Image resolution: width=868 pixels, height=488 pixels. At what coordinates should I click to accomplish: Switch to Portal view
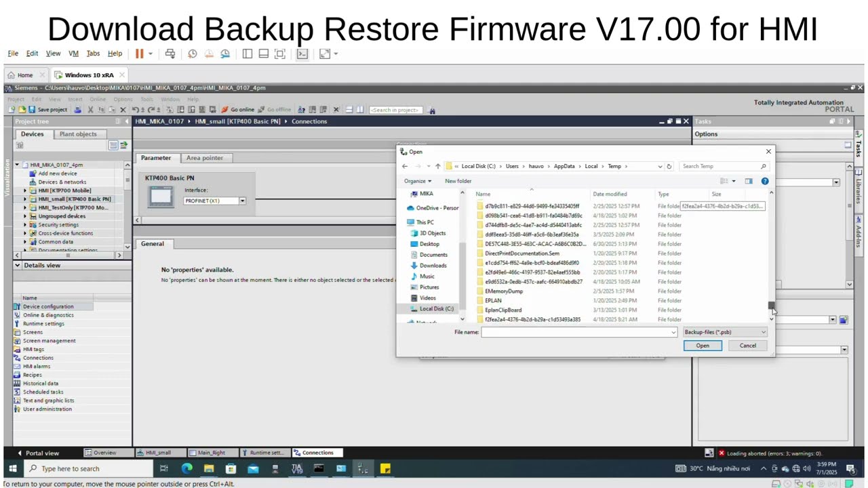[39, 453]
